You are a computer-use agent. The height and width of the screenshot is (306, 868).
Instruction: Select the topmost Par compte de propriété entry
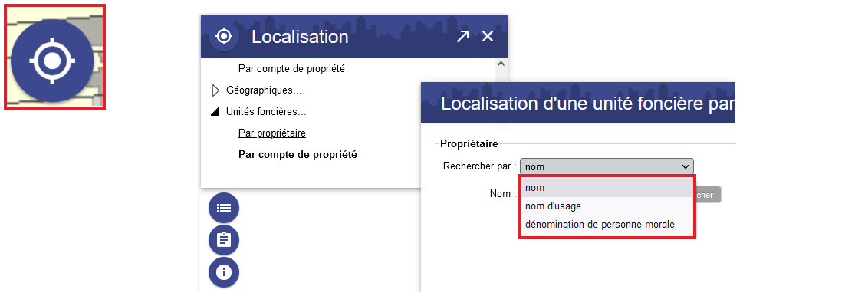[291, 69]
